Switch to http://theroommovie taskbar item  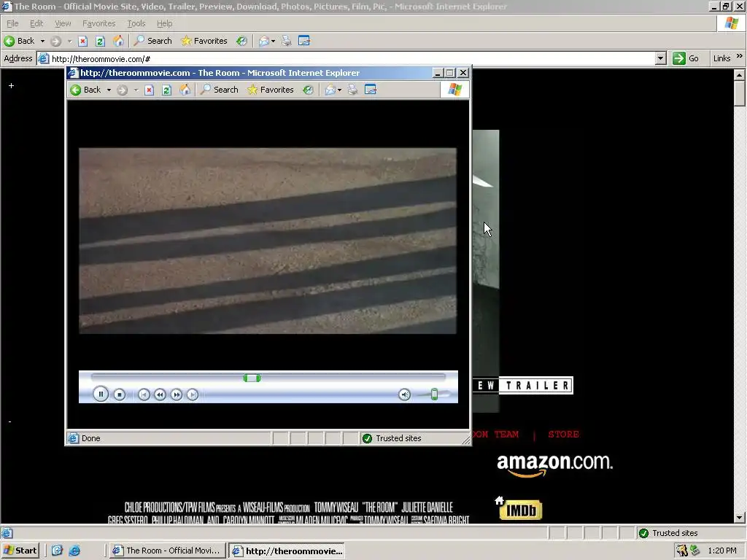coord(287,551)
